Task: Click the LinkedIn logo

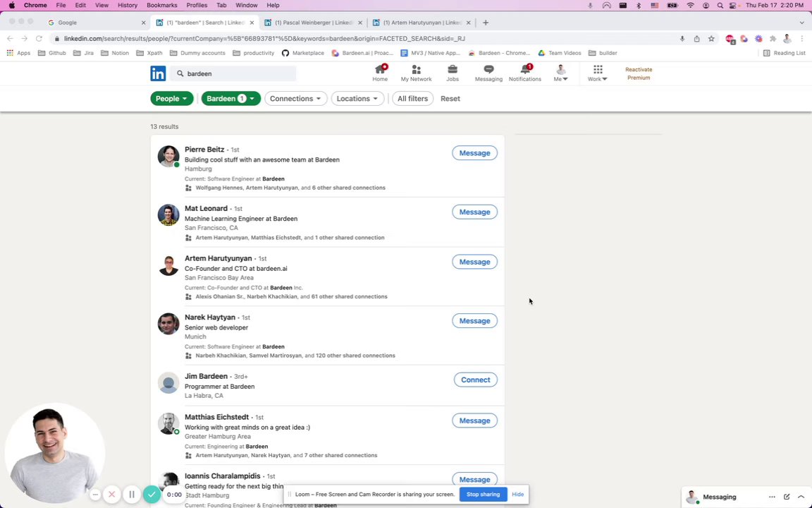Action: (x=158, y=73)
